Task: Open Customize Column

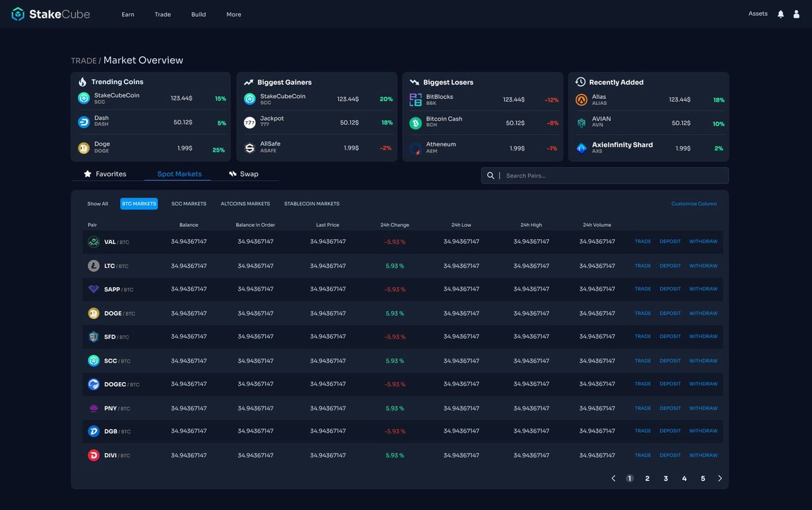Action: pyautogui.click(x=694, y=204)
